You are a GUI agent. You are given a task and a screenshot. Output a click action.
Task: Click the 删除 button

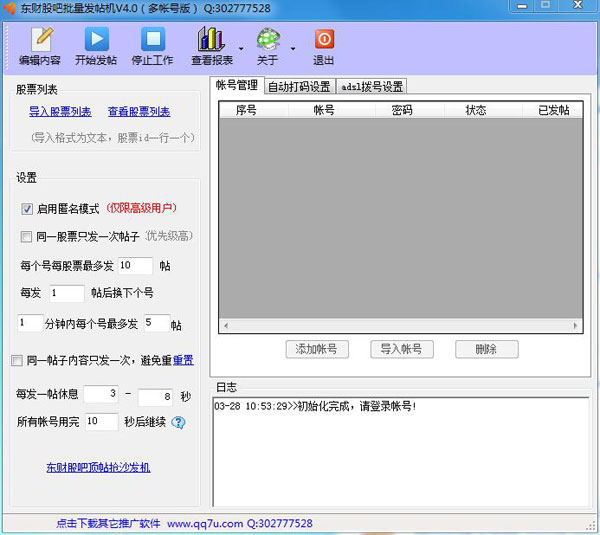click(487, 349)
